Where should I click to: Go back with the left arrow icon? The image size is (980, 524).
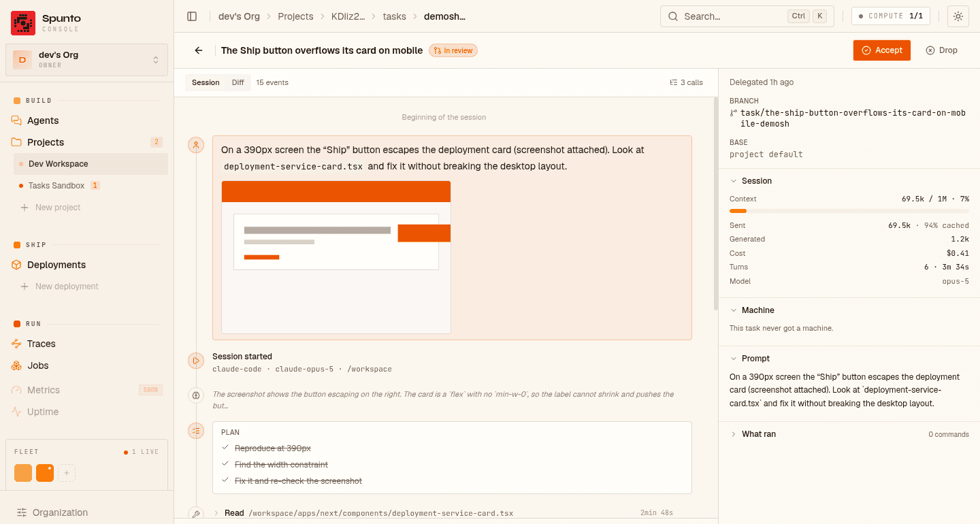tap(199, 50)
